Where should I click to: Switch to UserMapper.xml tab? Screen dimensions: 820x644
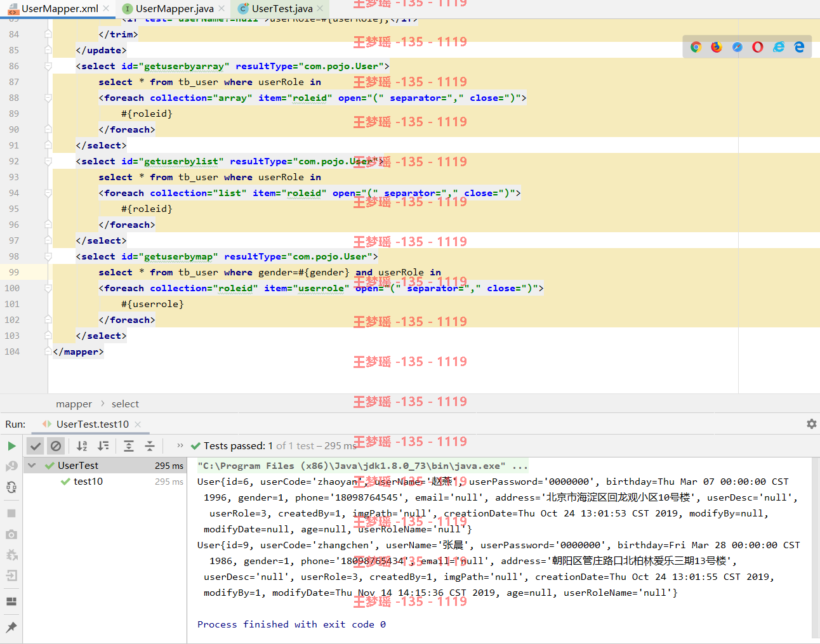pos(60,8)
